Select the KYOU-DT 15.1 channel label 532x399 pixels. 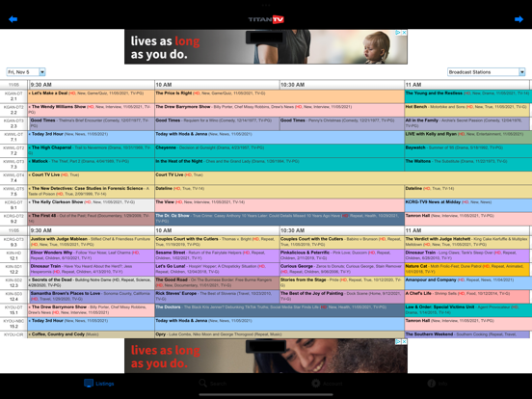(x=13, y=310)
